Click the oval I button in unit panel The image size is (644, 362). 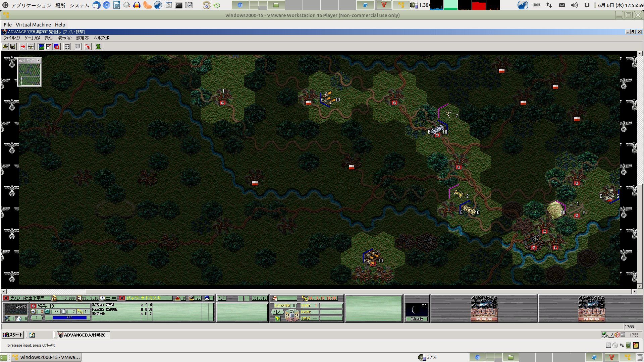(x=37, y=318)
